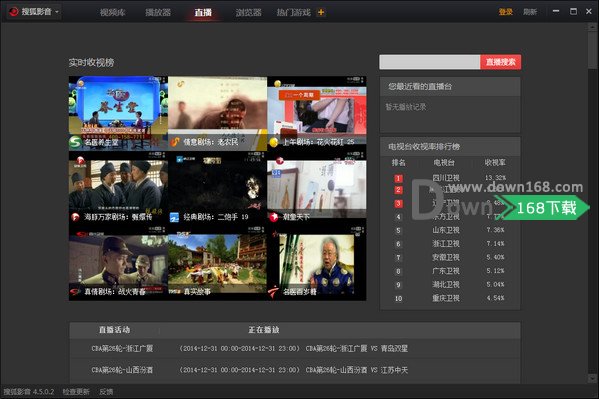Screen dimensions: 599x399
Task: Open the dropdown arrow beside 搜狐影音
Action: click(57, 12)
